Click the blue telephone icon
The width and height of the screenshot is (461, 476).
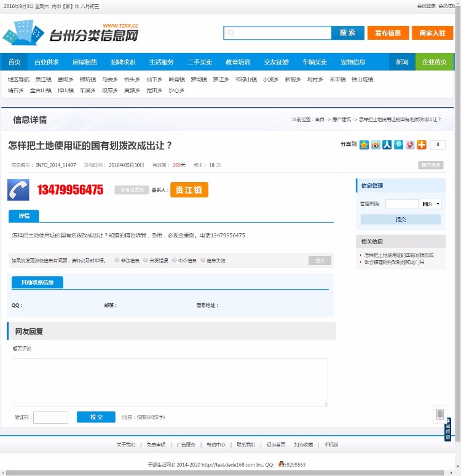click(x=18, y=189)
